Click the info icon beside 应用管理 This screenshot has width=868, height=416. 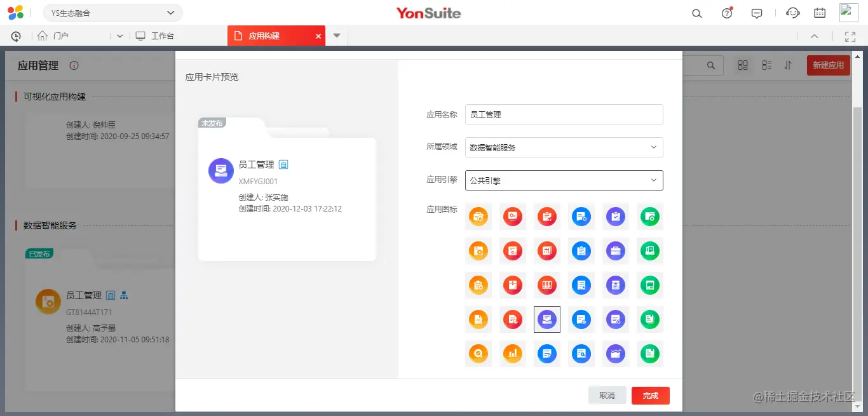click(74, 65)
